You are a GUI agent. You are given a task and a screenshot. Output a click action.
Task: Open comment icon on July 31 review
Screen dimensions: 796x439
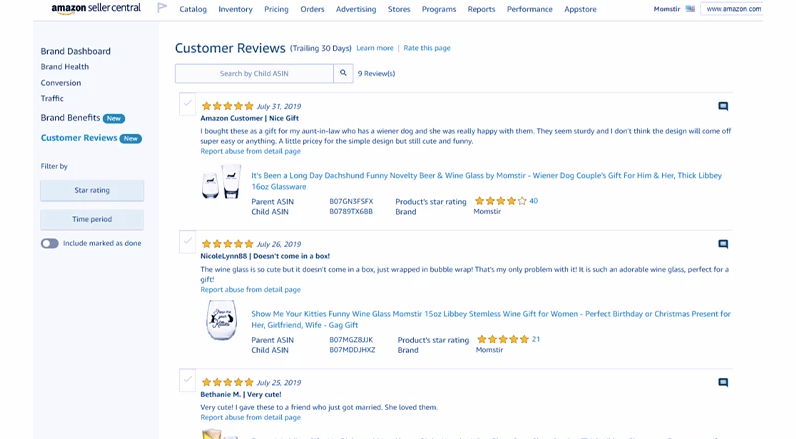coord(723,106)
